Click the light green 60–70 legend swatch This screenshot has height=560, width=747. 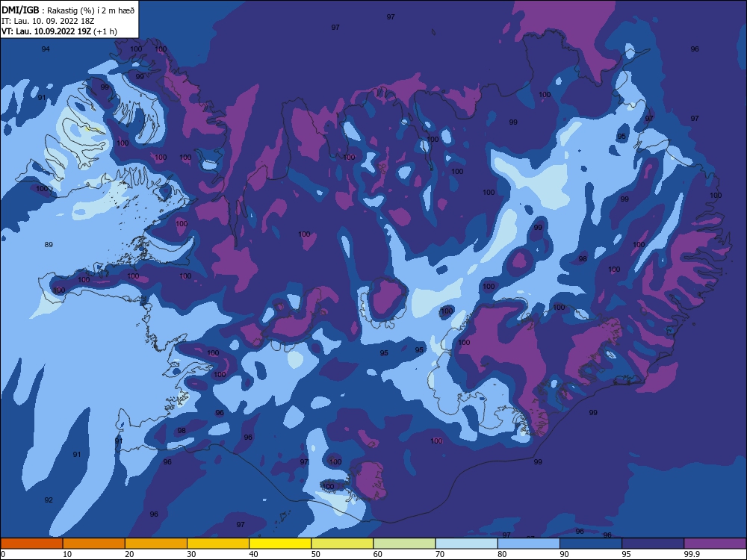[x=404, y=544]
